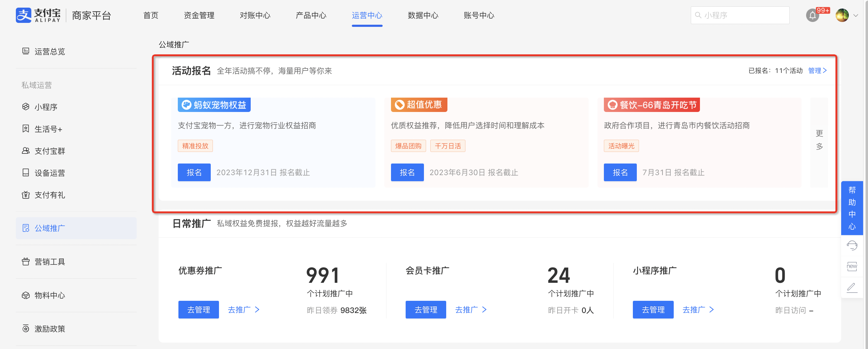
Task: Select the 运营中心 tab
Action: [367, 15]
